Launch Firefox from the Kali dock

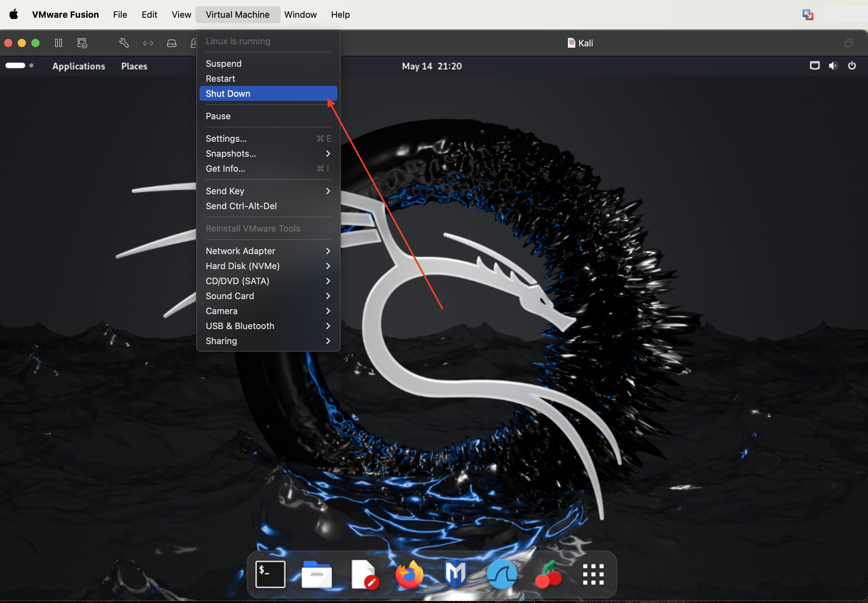[409, 574]
